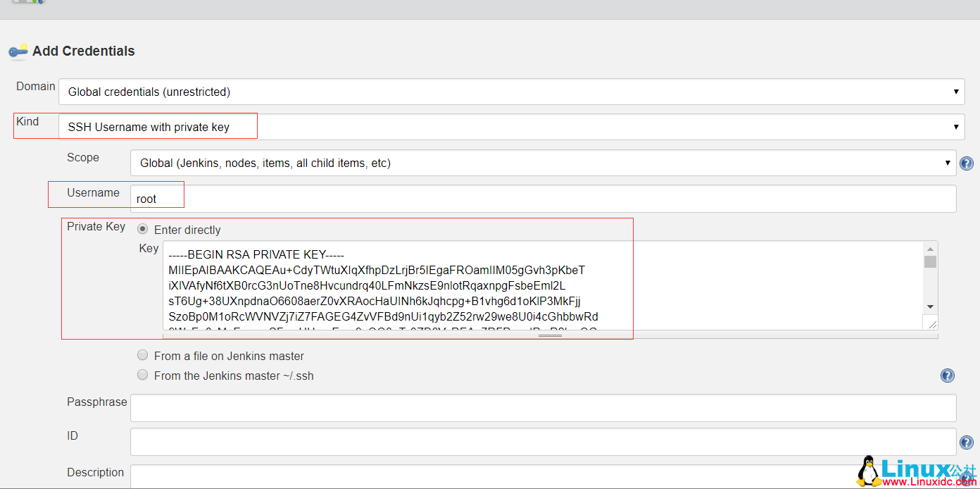Select the From the Jenkins master ~/.ssh option
This screenshot has height=489, width=980.
pos(142,374)
